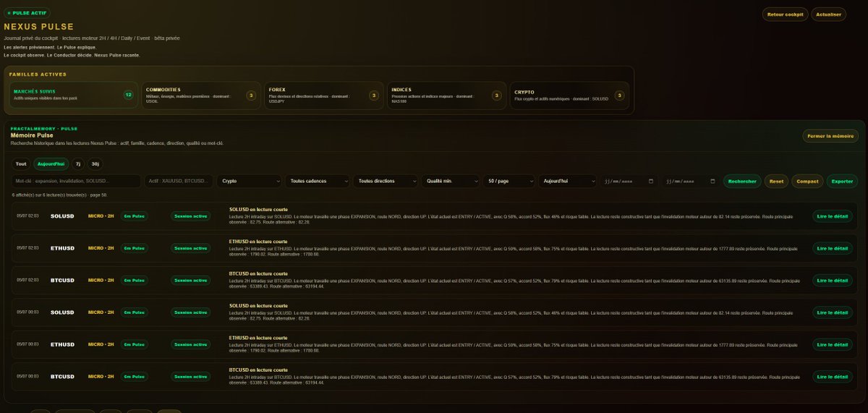Select the Tout period filter

point(21,163)
